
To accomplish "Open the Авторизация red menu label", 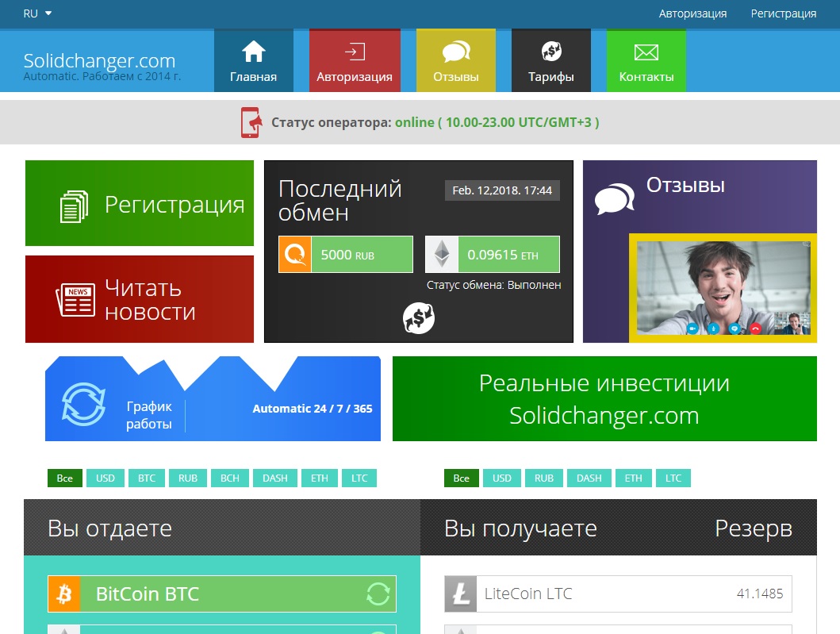I will (x=354, y=77).
